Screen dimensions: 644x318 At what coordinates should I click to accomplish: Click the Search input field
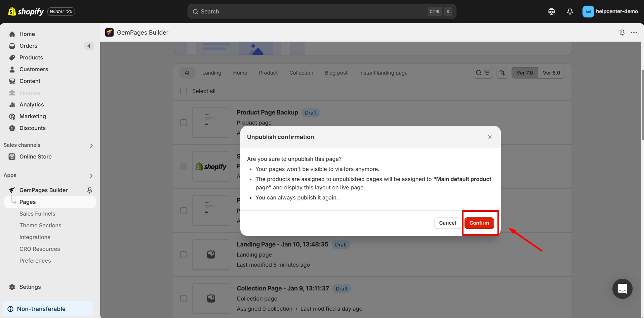pos(313,12)
